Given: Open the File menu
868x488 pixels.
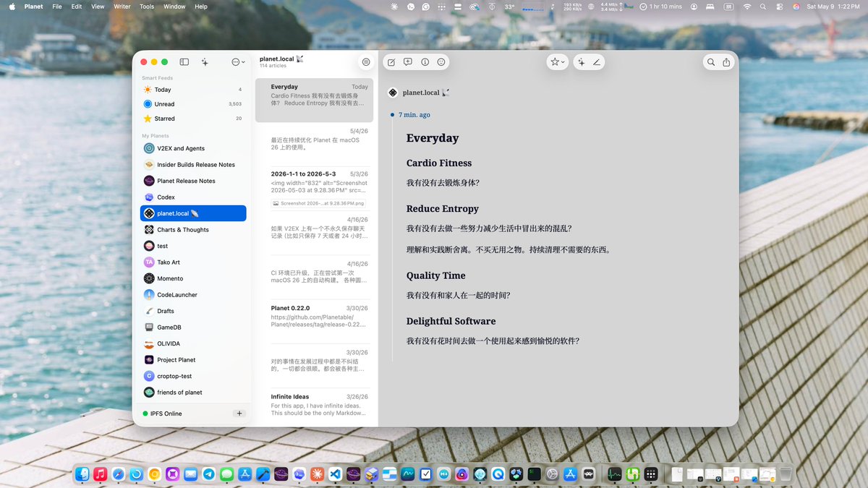Looking at the screenshot, I should click(x=57, y=7).
